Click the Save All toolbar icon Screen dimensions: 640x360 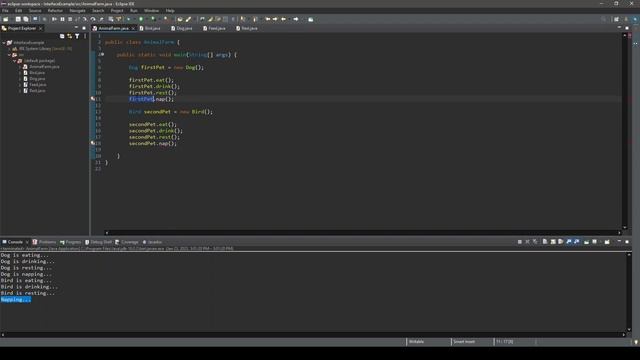(x=26, y=19)
